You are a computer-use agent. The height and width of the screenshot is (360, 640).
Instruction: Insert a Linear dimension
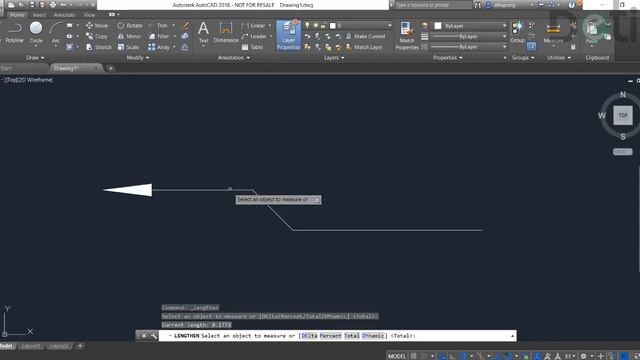tap(253, 25)
